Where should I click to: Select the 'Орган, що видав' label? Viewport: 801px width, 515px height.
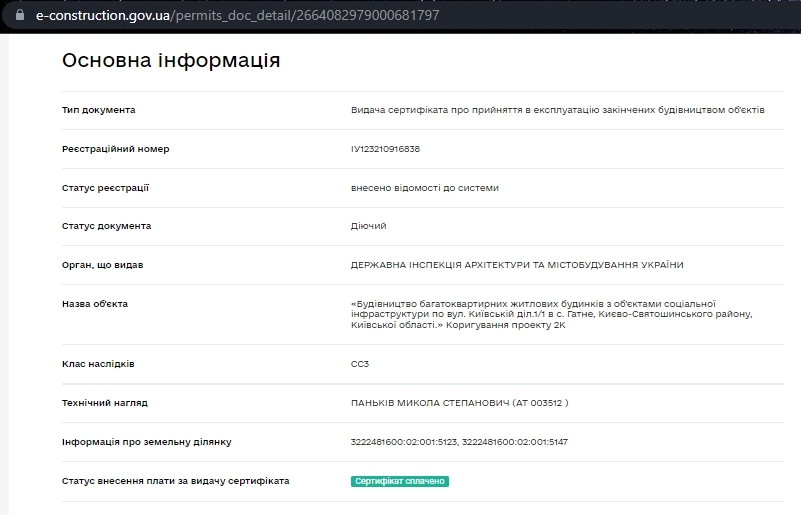coord(103,265)
